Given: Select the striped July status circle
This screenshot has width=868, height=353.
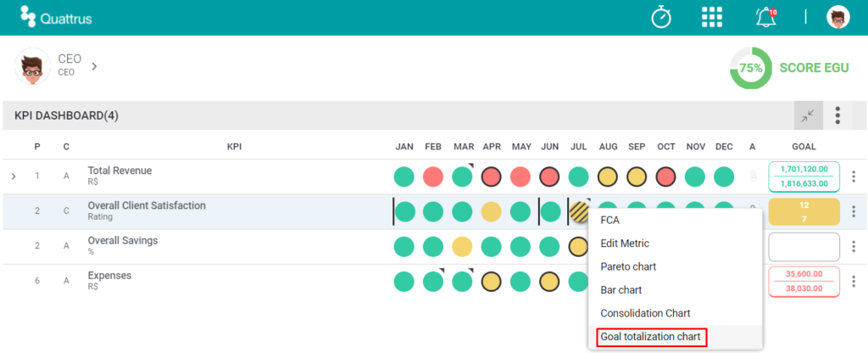Looking at the screenshot, I should point(579,211).
